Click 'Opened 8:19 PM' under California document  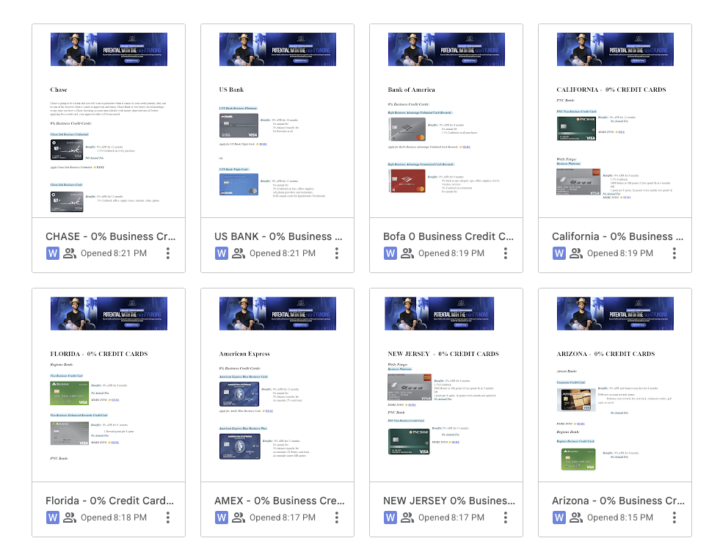[620, 253]
